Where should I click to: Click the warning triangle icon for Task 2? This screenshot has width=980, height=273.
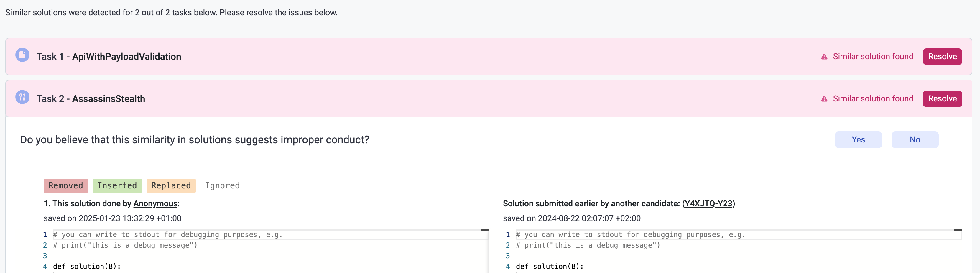[x=824, y=99]
